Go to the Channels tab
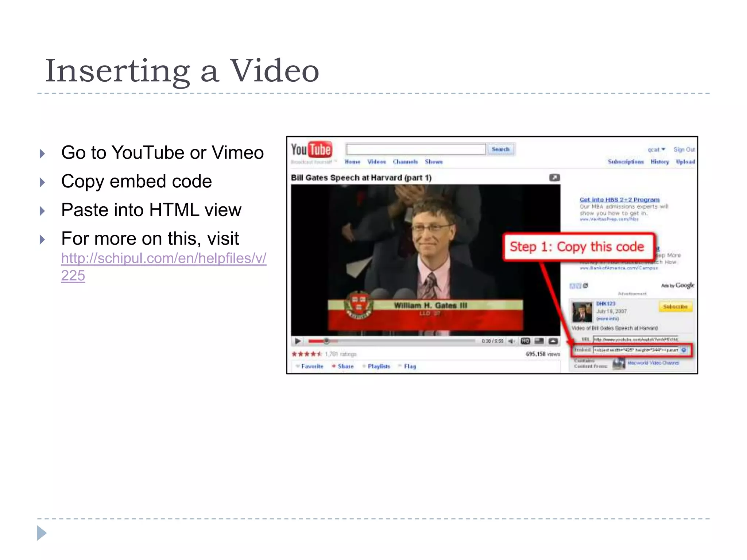The image size is (747, 560). tap(405, 162)
